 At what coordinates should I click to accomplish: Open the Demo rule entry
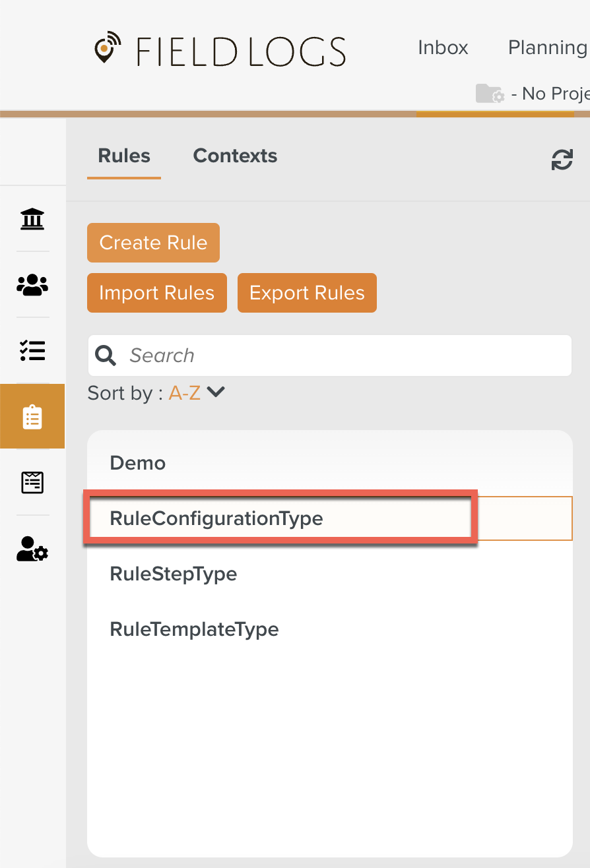(x=138, y=463)
